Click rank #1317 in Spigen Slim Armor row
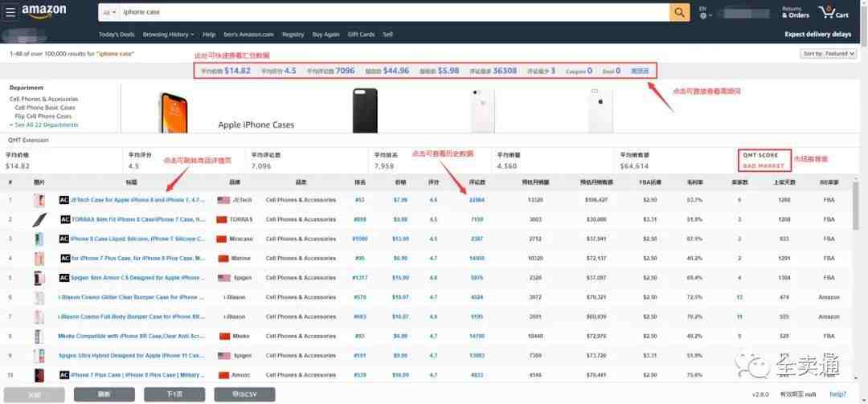868x404 pixels. pos(360,278)
